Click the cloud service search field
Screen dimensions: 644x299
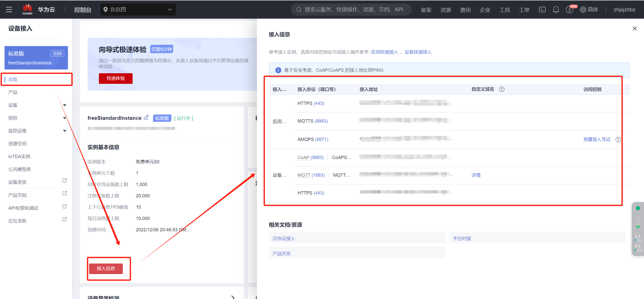coord(351,10)
